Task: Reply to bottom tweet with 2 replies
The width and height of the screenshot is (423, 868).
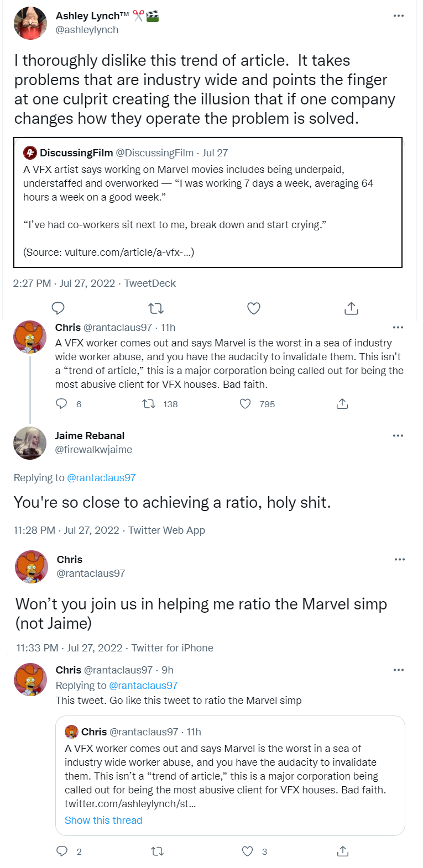Action: pos(62,851)
